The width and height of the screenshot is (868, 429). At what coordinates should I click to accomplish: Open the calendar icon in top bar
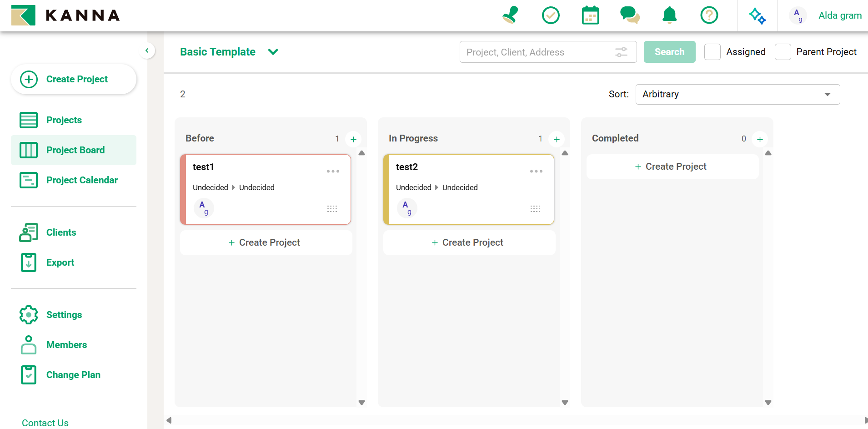pyautogui.click(x=590, y=15)
